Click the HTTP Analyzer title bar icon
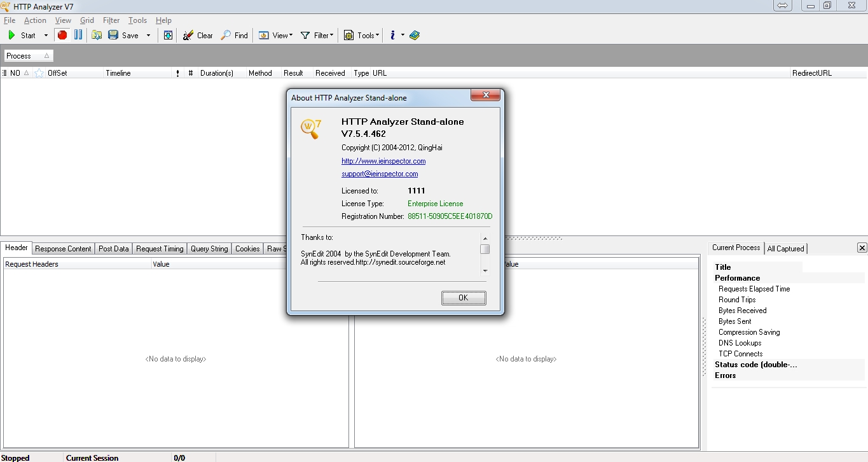The height and width of the screenshot is (462, 868). (x=5, y=6)
